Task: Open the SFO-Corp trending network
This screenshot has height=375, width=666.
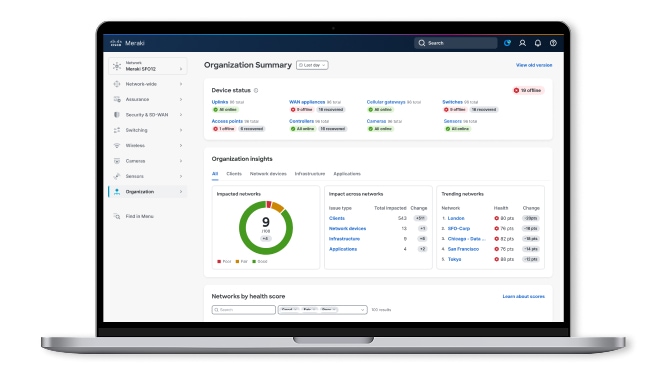Action: (459, 228)
